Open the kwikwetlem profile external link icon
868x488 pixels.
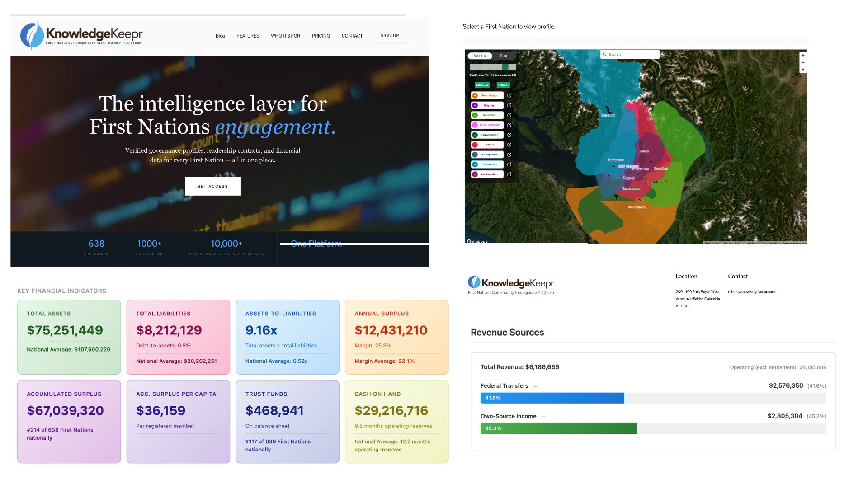pyautogui.click(x=509, y=174)
